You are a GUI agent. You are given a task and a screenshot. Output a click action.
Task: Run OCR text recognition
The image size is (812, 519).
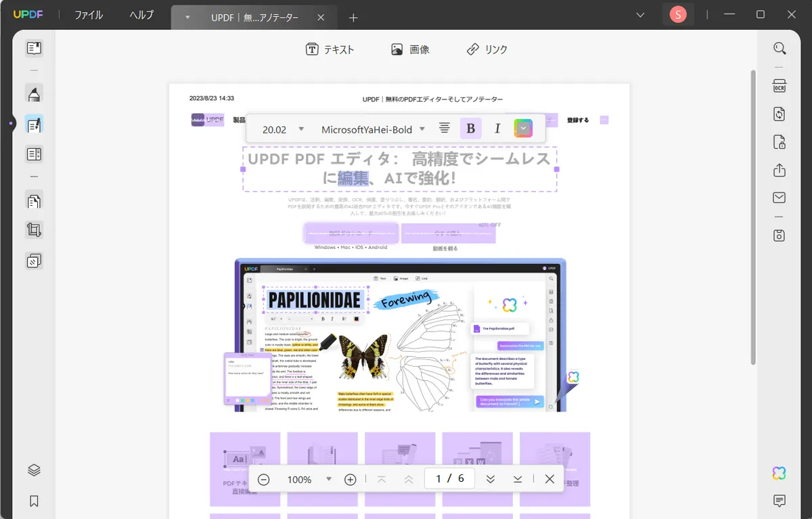(x=780, y=86)
